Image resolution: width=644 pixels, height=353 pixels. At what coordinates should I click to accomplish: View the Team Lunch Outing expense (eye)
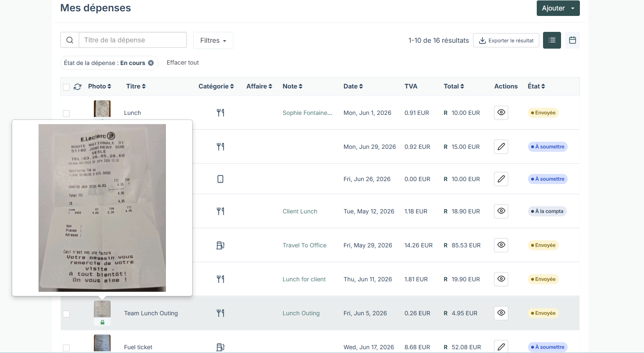click(x=501, y=313)
